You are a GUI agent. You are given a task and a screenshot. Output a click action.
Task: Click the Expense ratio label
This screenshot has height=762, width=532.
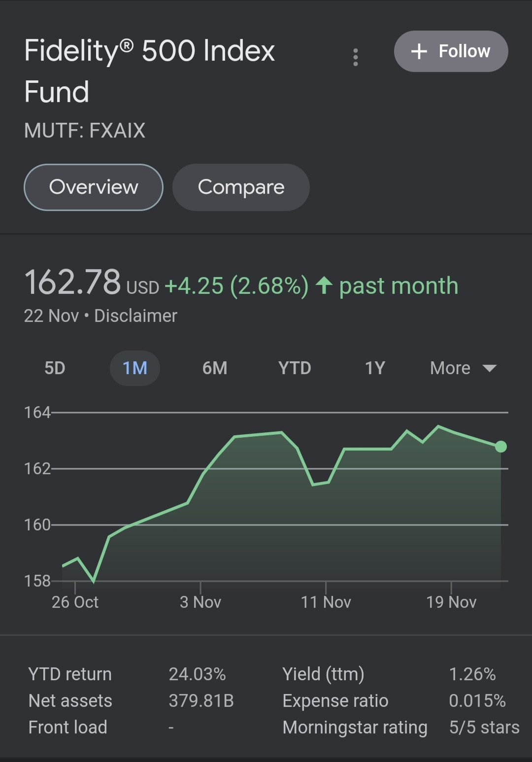tap(335, 701)
